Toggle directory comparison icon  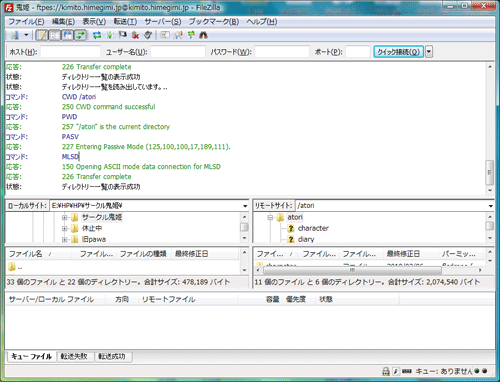[x=178, y=35]
